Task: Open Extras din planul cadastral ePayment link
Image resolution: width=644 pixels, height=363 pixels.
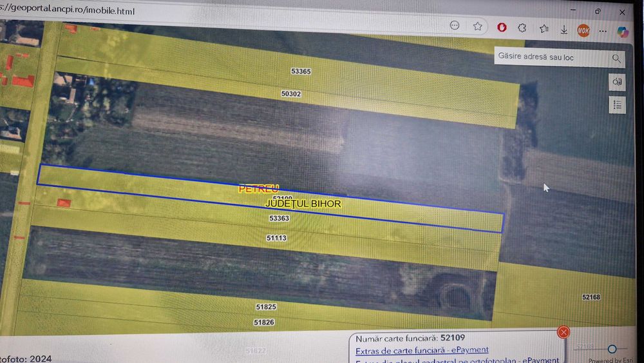Action: [457, 360]
